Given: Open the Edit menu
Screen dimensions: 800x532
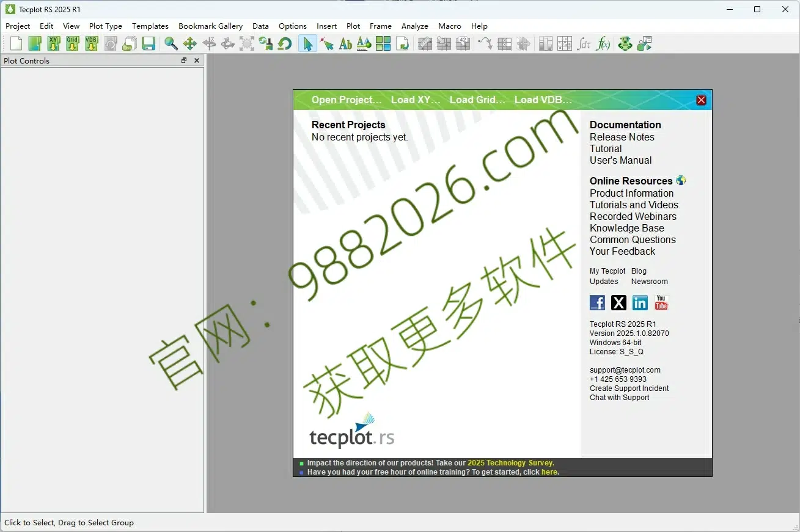Looking at the screenshot, I should point(46,26).
